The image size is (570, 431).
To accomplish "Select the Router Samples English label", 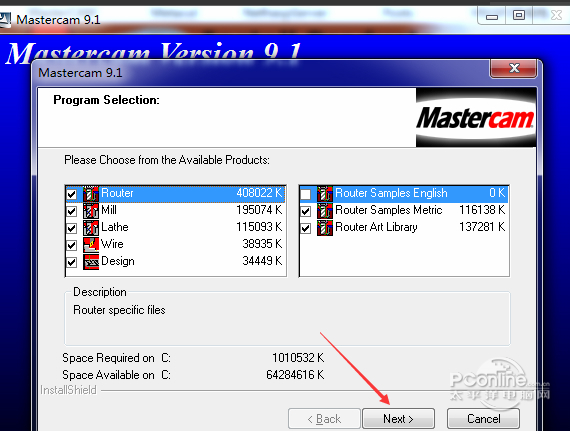I will 391,193.
